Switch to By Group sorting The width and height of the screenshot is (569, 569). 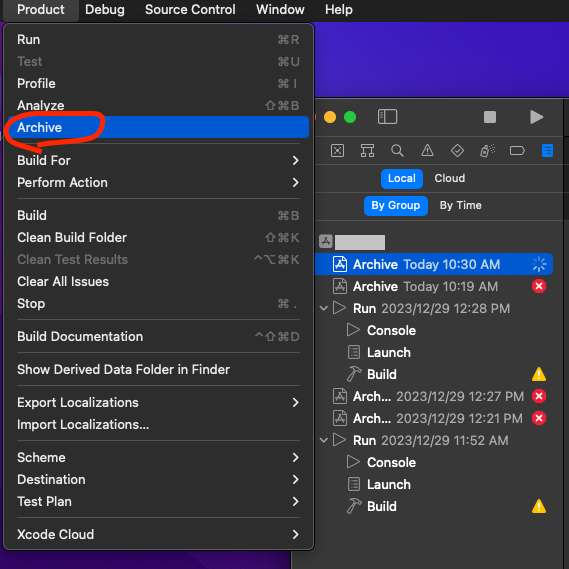[x=396, y=206]
